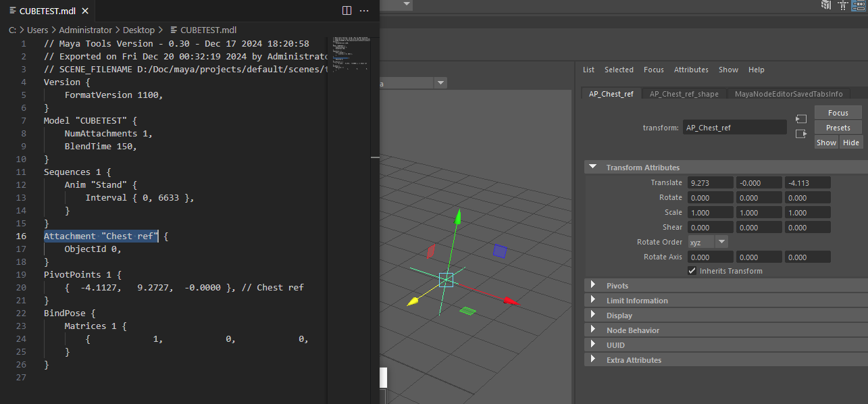Image resolution: width=868 pixels, height=404 pixels.
Task: Open the Rotate Order xyz dropdown
Action: (x=708, y=242)
